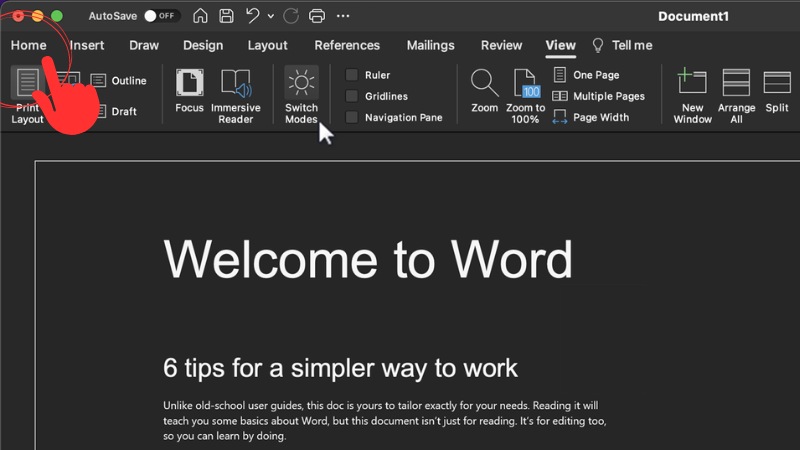
Task: Enable the Ruler checkbox
Action: tap(352, 75)
